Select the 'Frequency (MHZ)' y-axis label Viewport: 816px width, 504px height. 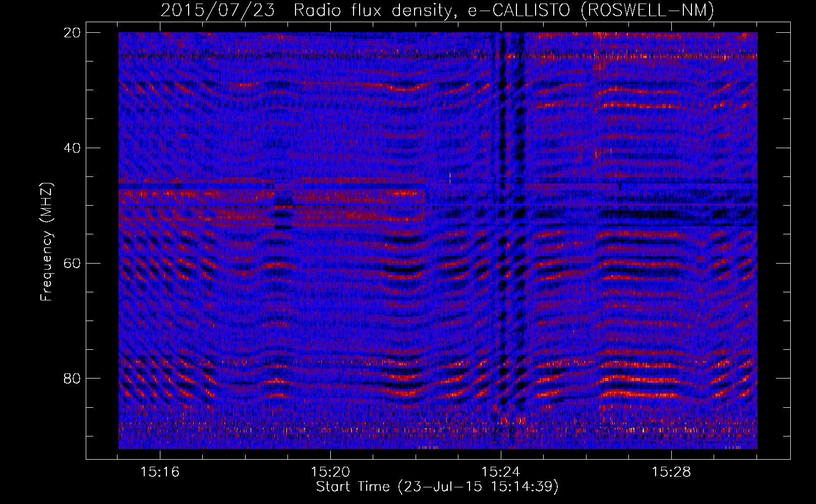coord(46,241)
